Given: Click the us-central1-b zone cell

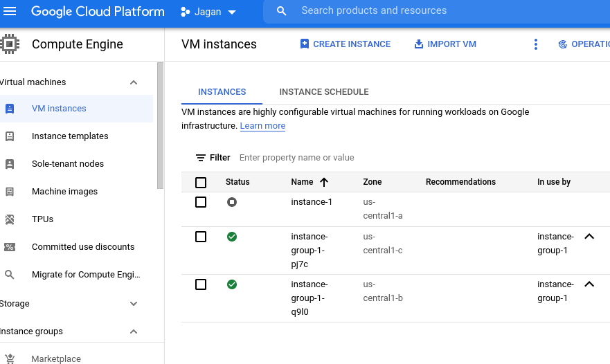Looking at the screenshot, I should pyautogui.click(x=383, y=291).
